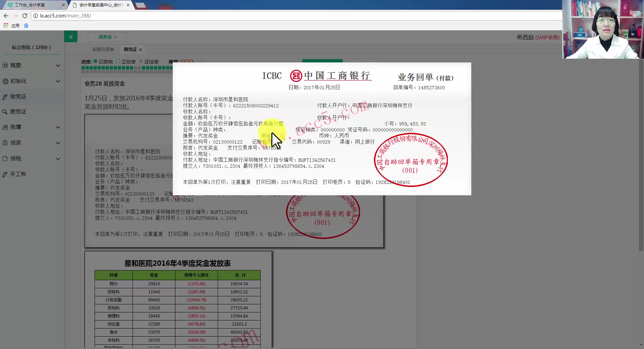Click the 查凭证 magnifier icon in sidebar
Viewport: 644px width, 349px height.
[x=5, y=112]
